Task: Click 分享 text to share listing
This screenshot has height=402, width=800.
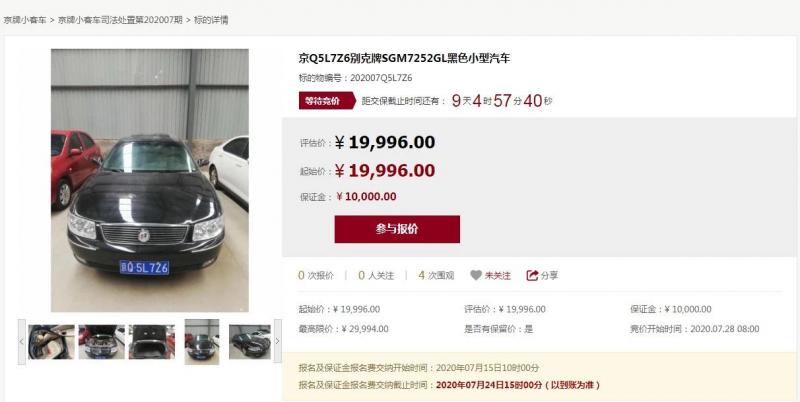Action: point(549,275)
